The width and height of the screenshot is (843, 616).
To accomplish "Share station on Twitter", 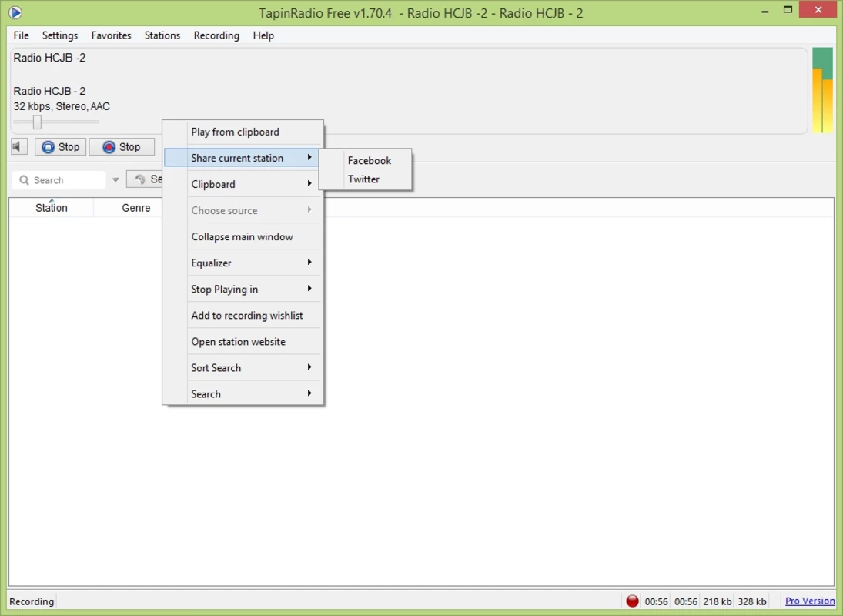I will (x=363, y=179).
